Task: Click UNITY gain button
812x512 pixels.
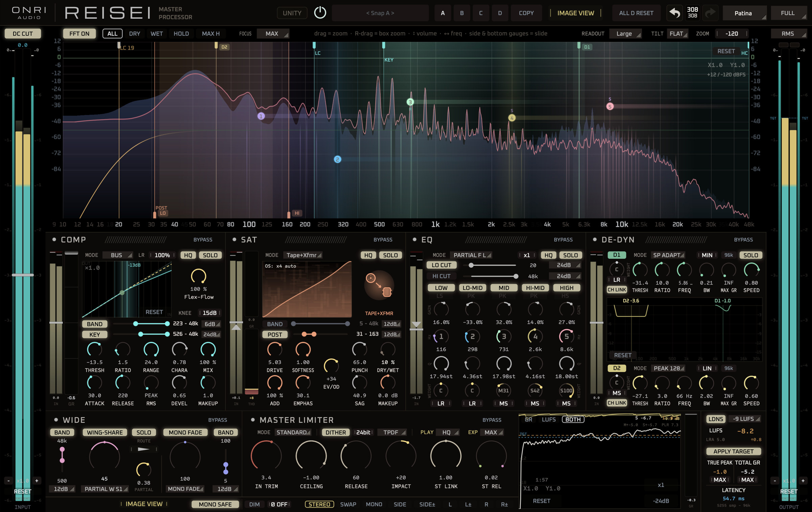Action: tap(292, 13)
